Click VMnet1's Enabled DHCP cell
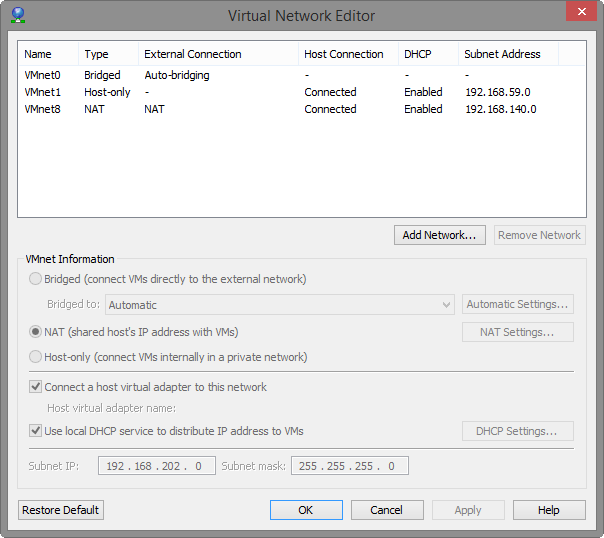 (423, 92)
